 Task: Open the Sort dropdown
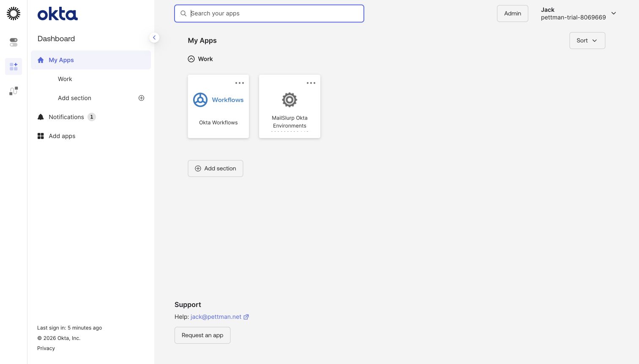click(x=587, y=41)
